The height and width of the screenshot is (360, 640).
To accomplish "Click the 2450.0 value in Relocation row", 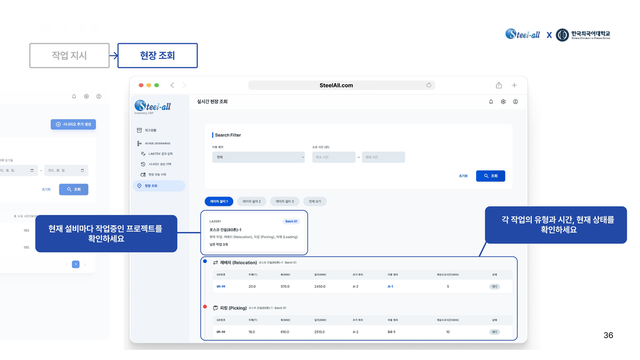I will click(320, 287).
